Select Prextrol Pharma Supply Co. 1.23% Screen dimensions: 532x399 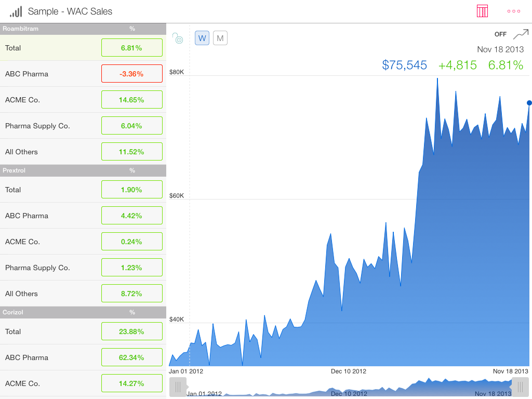(132, 268)
